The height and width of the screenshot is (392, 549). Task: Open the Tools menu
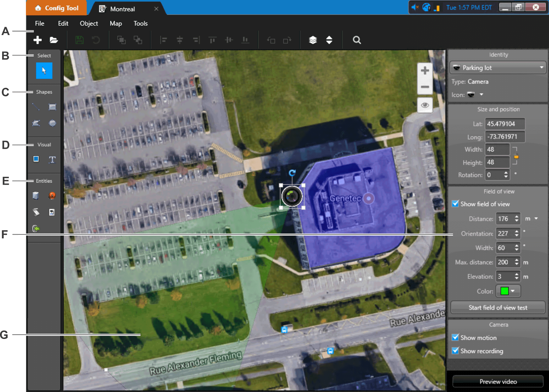(140, 23)
